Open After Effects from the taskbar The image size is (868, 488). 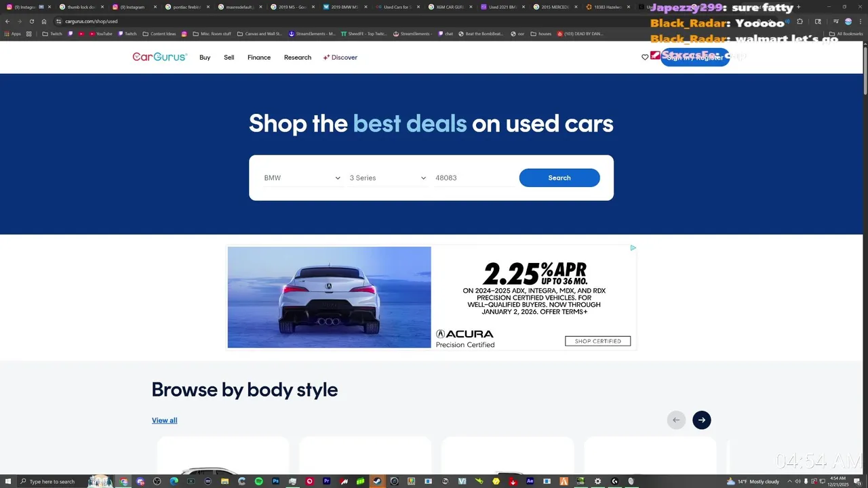point(530,481)
